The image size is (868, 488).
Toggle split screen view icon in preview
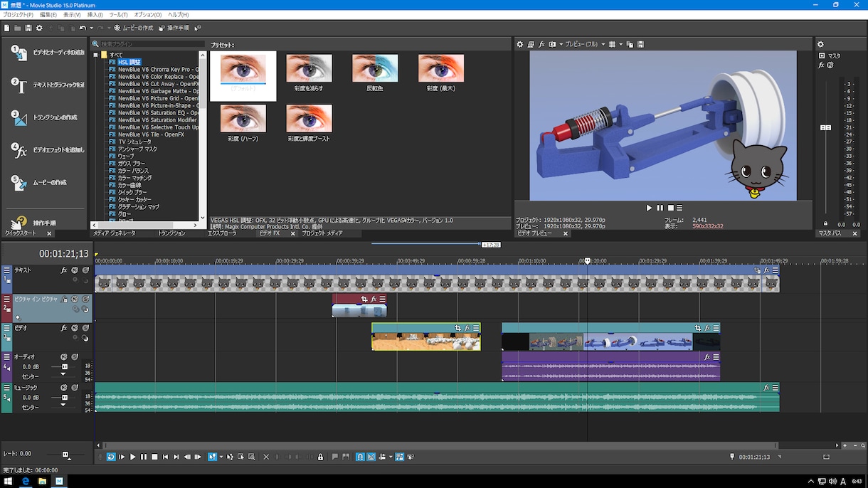click(552, 44)
